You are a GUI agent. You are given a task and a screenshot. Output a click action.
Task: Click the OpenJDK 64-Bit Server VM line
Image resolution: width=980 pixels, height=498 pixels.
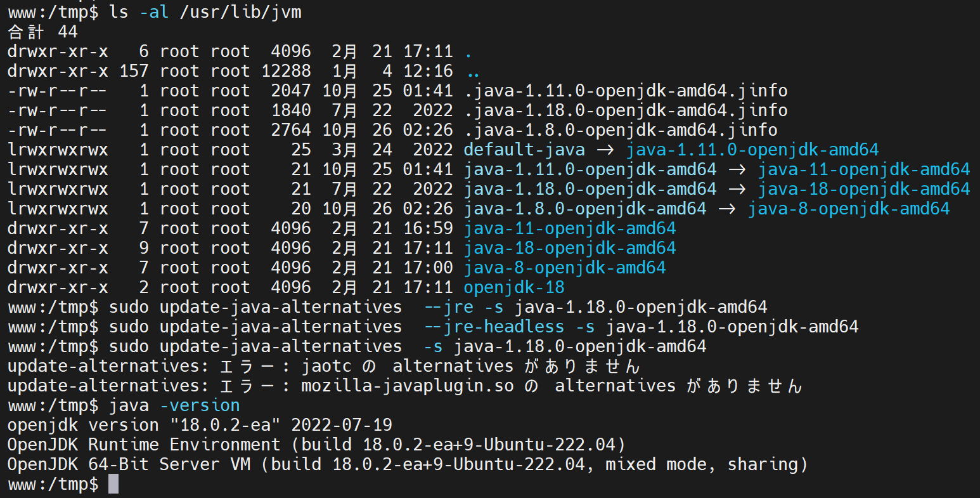coord(408,465)
